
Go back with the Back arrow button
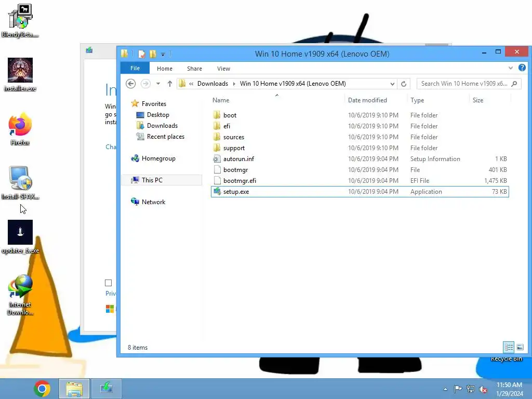[x=130, y=84]
